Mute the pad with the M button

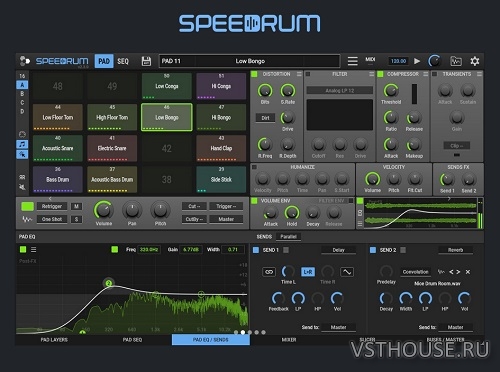click(x=76, y=206)
